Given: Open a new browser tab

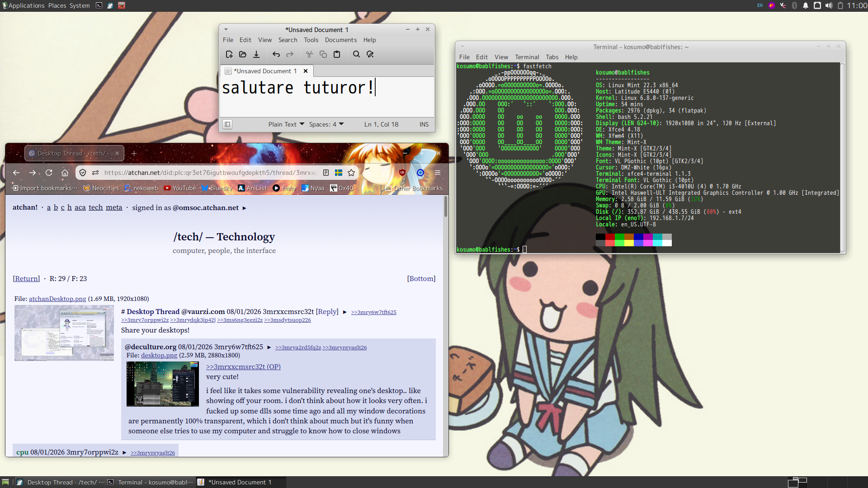Looking at the screenshot, I should tap(134, 154).
